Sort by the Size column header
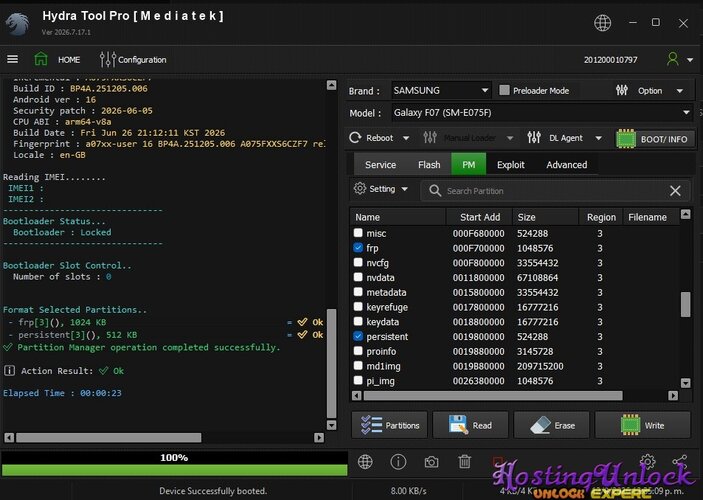This screenshot has height=500, width=703. (x=545, y=217)
